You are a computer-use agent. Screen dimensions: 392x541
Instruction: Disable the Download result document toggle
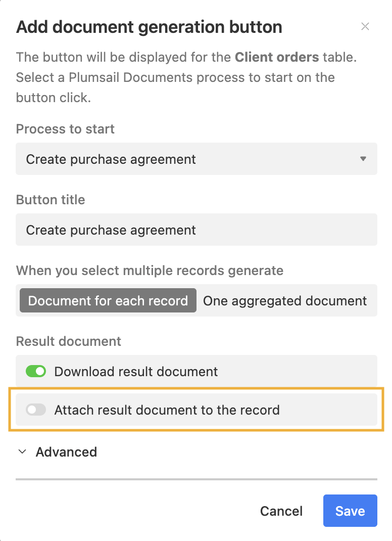click(35, 371)
